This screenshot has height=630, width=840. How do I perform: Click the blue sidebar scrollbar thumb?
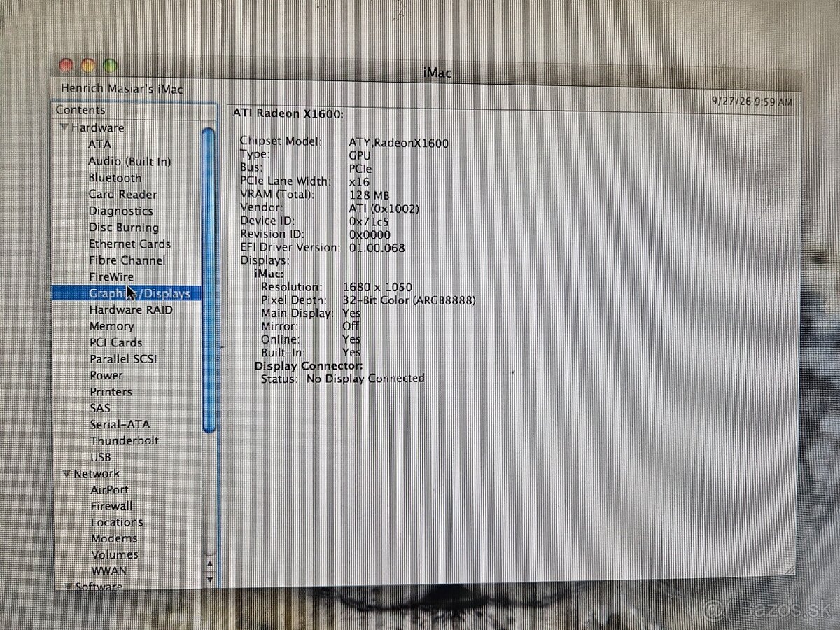(208, 280)
